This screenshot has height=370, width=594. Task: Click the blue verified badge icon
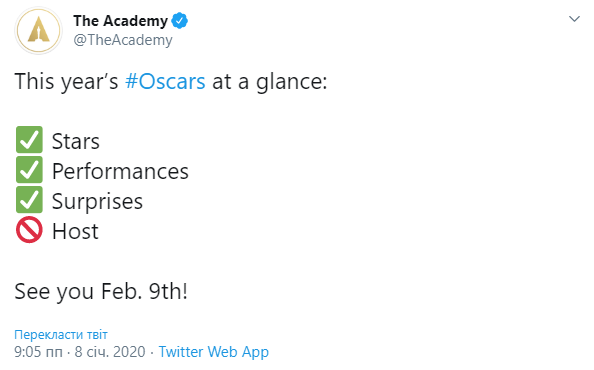[180, 20]
